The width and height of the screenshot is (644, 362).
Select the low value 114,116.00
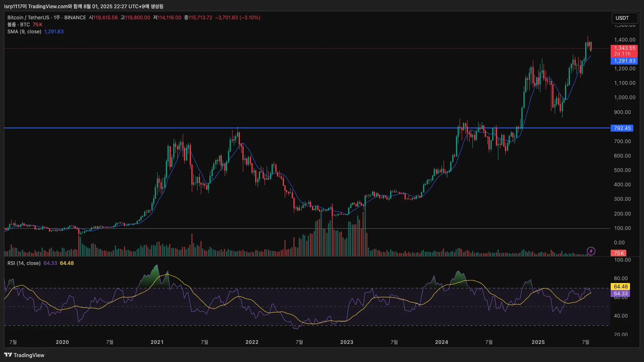click(x=169, y=18)
